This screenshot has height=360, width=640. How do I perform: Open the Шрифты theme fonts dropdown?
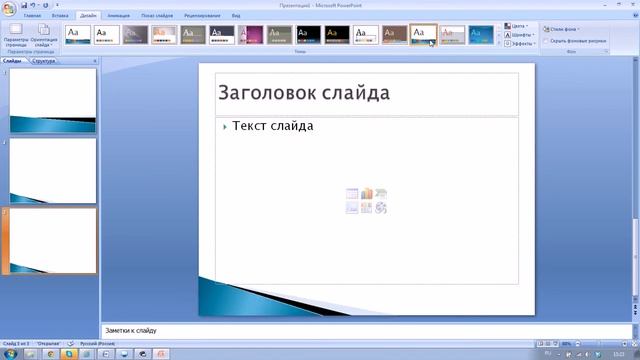point(519,35)
